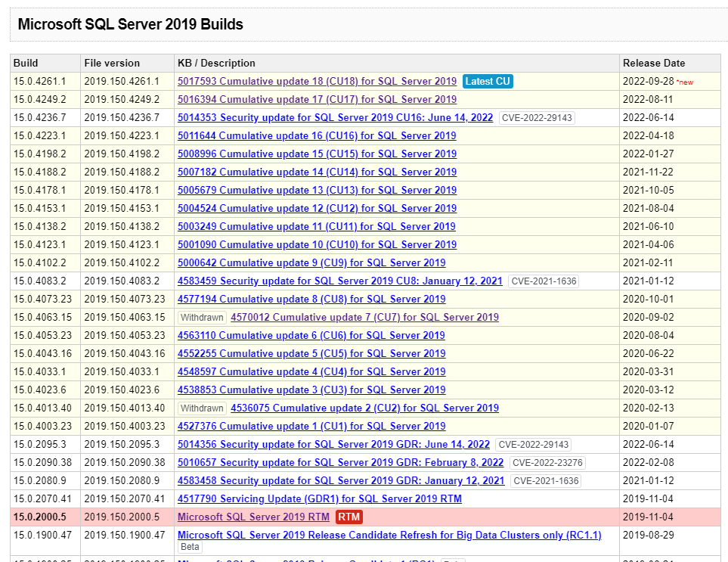Viewport: 728px width, 562px height.
Task: Click the CVE-2022-23276 tag
Action: [547, 463]
